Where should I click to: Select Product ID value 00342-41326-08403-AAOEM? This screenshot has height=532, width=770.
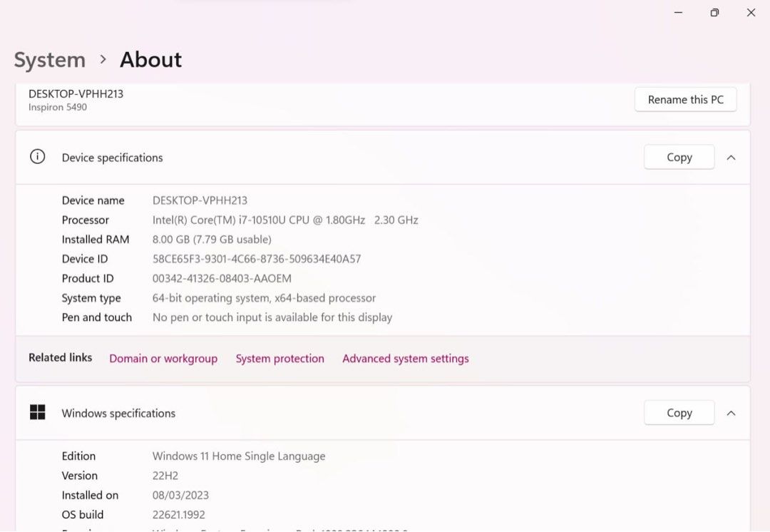[222, 279]
